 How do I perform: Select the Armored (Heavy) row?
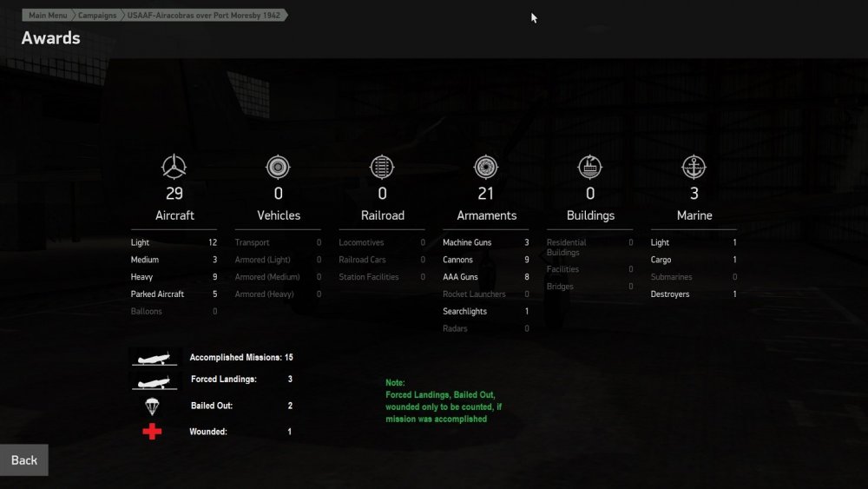coord(278,294)
